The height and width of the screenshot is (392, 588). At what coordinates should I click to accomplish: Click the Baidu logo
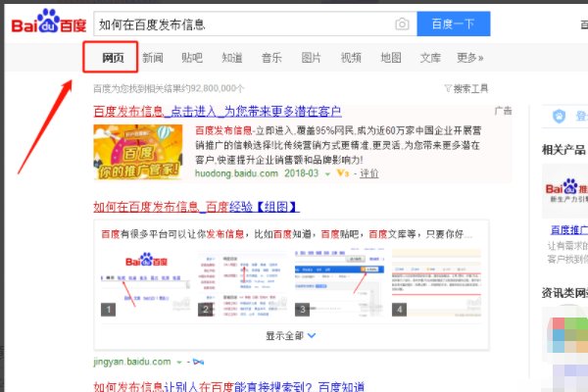[x=49, y=23]
